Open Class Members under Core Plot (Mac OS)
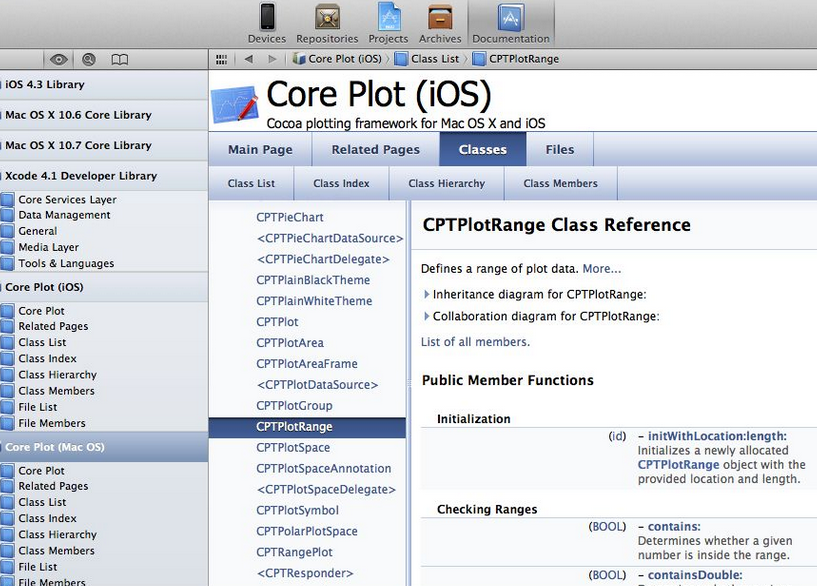Image resolution: width=817 pixels, height=586 pixels. tap(56, 551)
